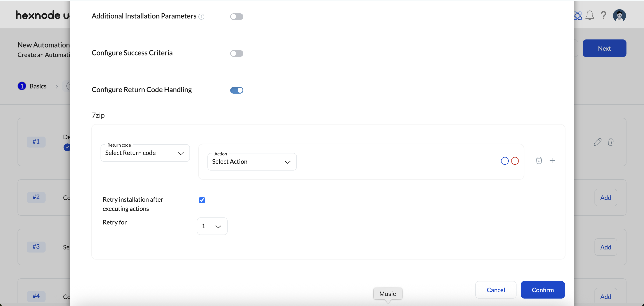The image size is (644, 306).
Task: Open the help question mark icon
Action: (x=603, y=16)
